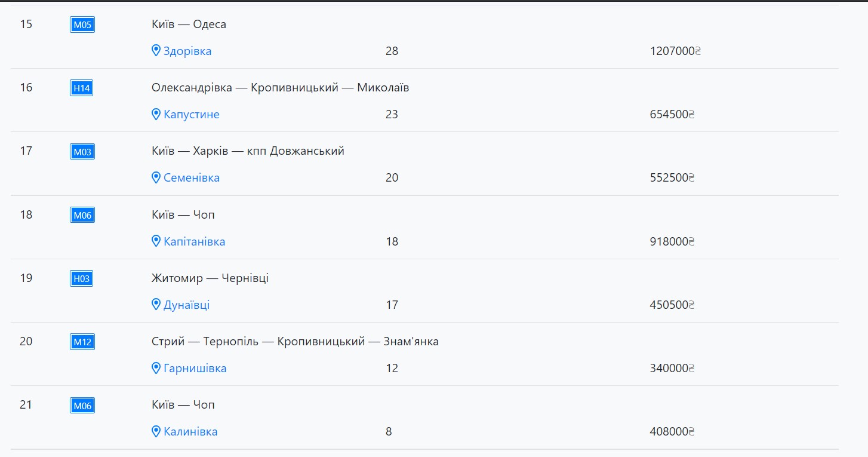Click the M06 badge in row 21
Viewport: 868px width, 457px height.
pos(82,406)
